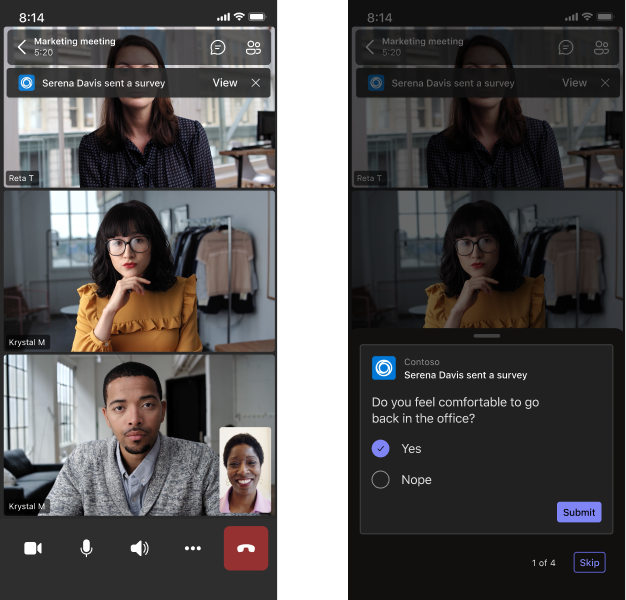626x600 pixels.
Task: Click Contoso icon in survey card
Action: tap(384, 368)
